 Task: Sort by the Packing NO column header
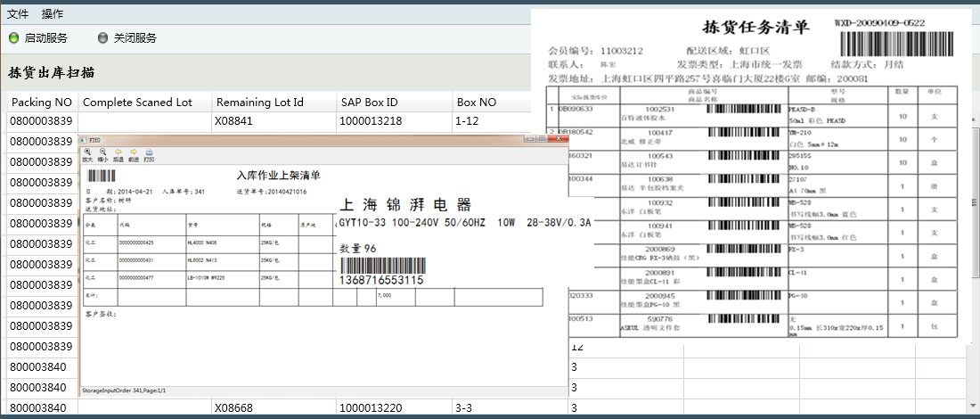pos(42,102)
